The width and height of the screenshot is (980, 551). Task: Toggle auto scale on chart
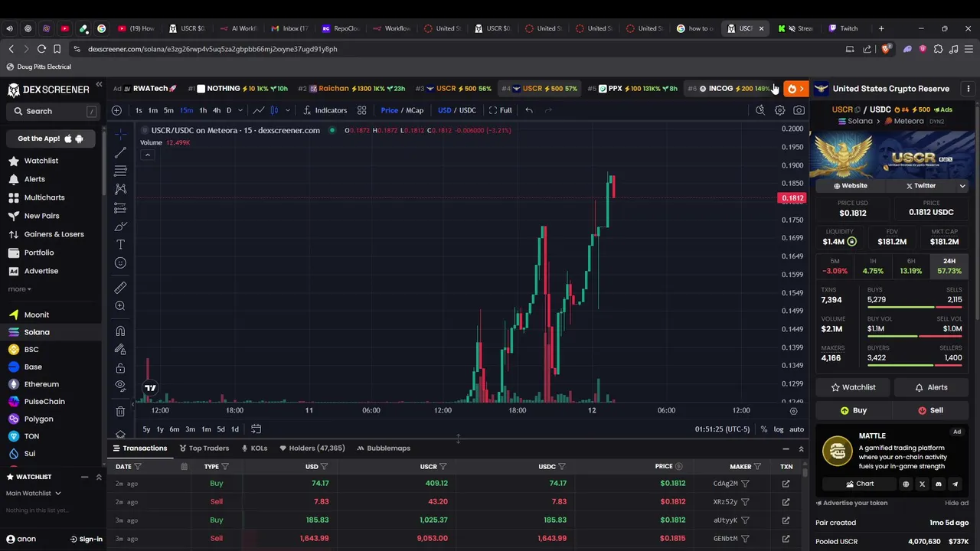tap(797, 429)
